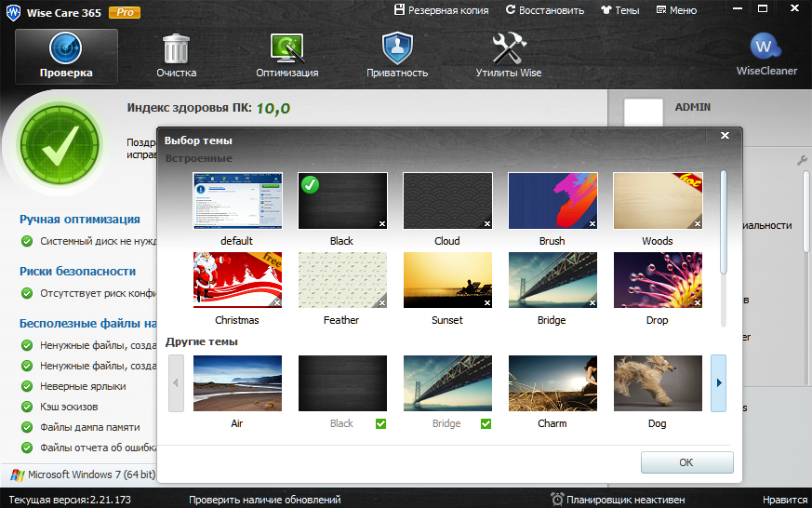Select the Cloud theme thumbnail
Viewport: 812px width, 508px height.
click(447, 201)
